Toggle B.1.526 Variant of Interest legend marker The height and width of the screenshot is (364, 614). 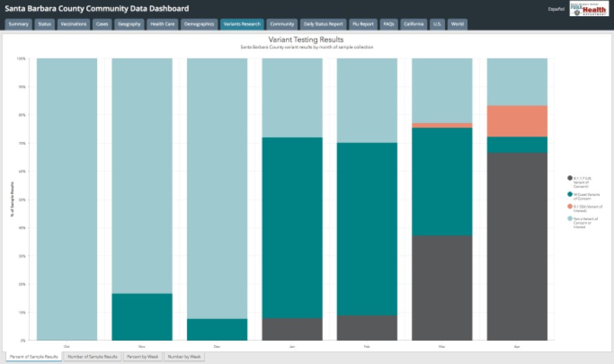pos(570,206)
